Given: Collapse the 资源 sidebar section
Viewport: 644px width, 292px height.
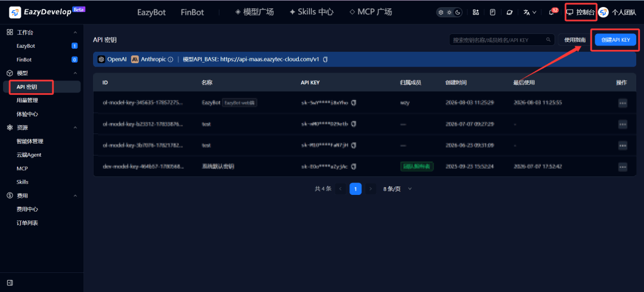Looking at the screenshot, I should pos(75,128).
